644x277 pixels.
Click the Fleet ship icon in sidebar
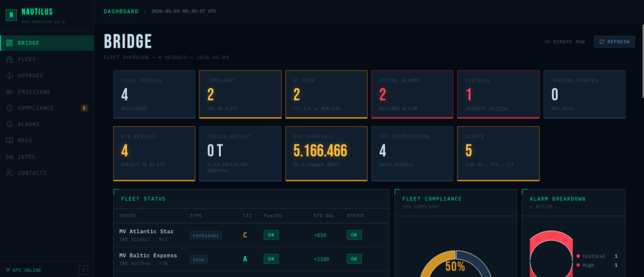click(9, 60)
